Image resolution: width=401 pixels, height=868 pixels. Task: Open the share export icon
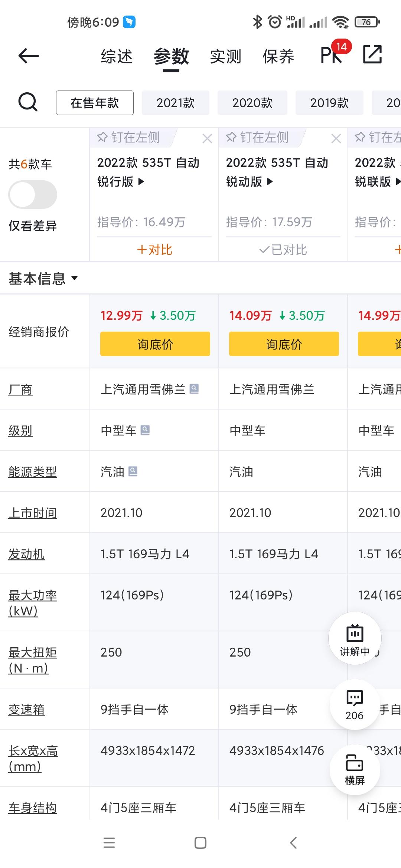pyautogui.click(x=372, y=55)
